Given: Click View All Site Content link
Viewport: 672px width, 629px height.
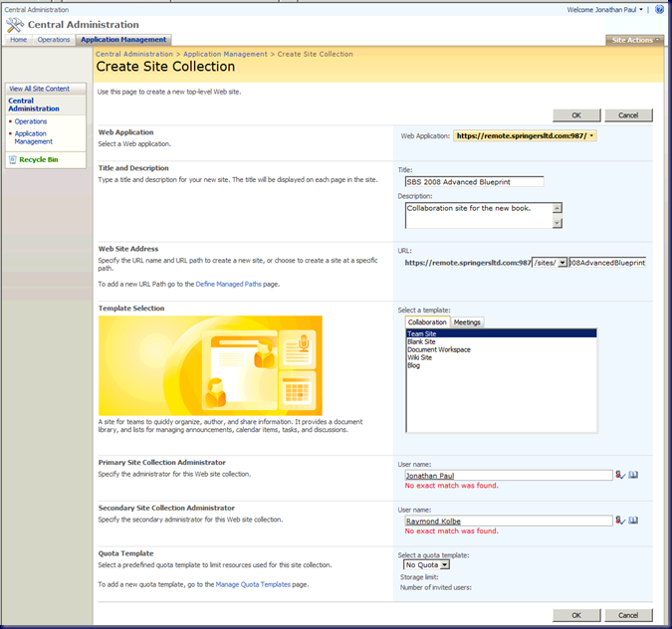Looking at the screenshot, I should (40, 89).
